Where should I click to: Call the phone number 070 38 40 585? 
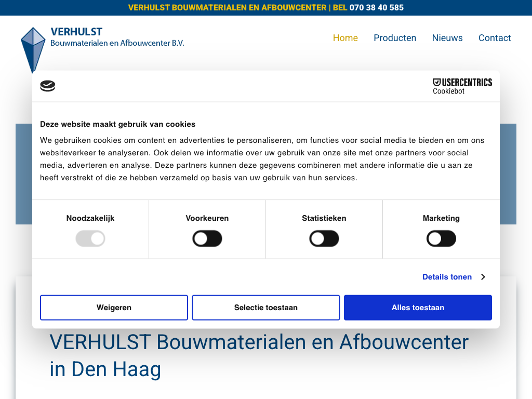click(x=377, y=7)
